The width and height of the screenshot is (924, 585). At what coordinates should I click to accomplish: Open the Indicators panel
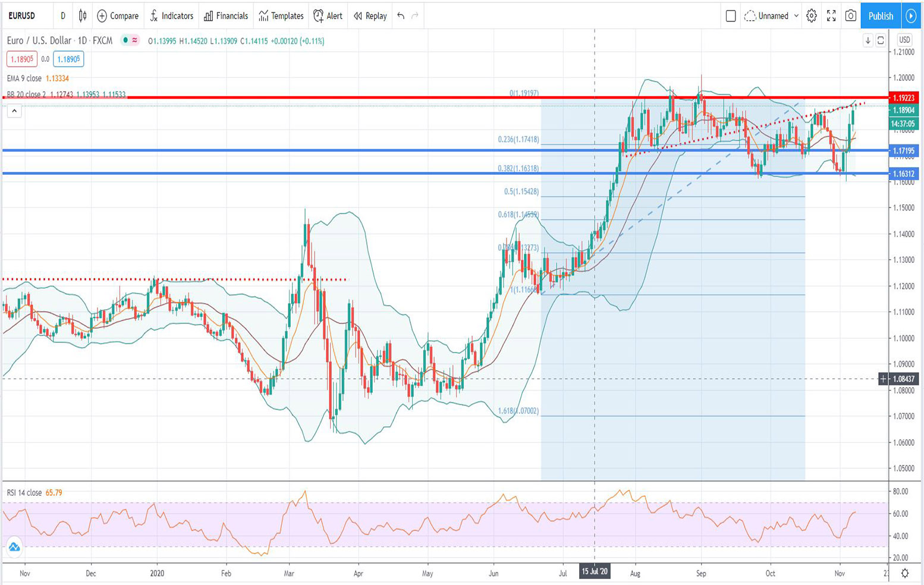click(x=172, y=16)
